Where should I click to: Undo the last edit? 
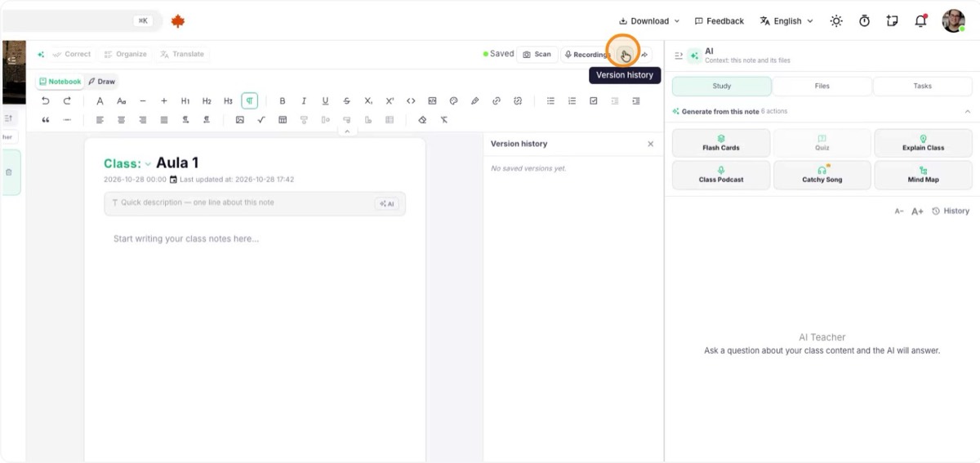tap(46, 101)
